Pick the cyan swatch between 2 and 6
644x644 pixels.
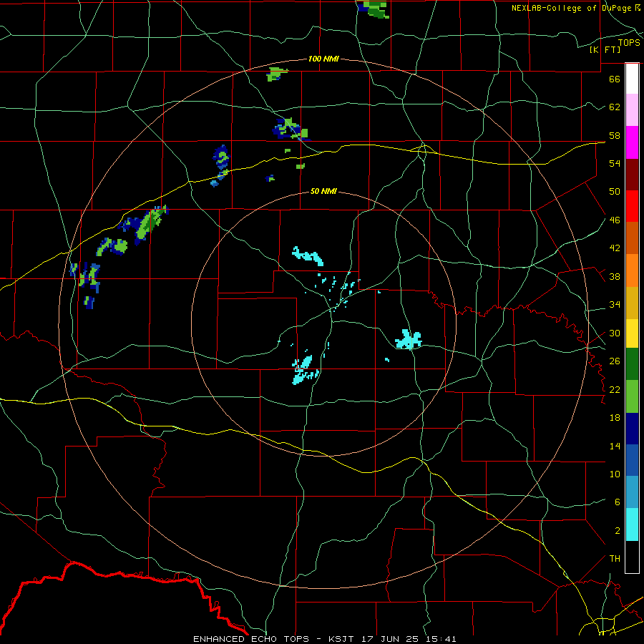click(x=632, y=525)
